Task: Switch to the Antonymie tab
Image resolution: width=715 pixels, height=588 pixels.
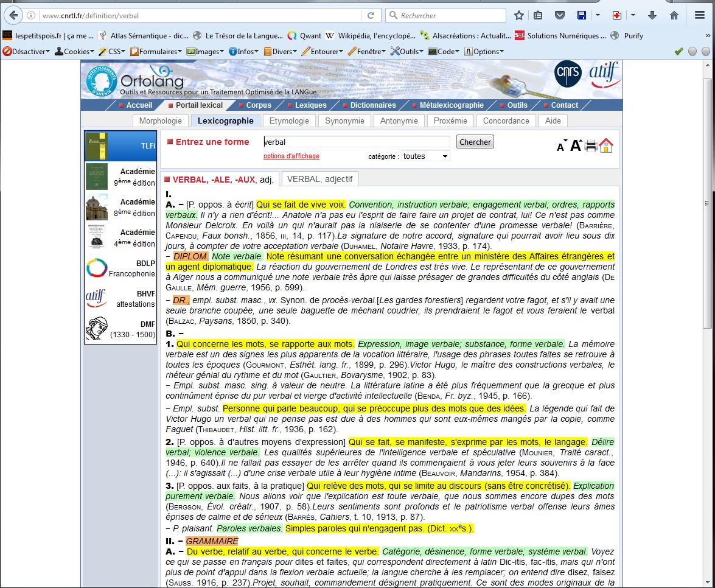Action: pyautogui.click(x=399, y=121)
